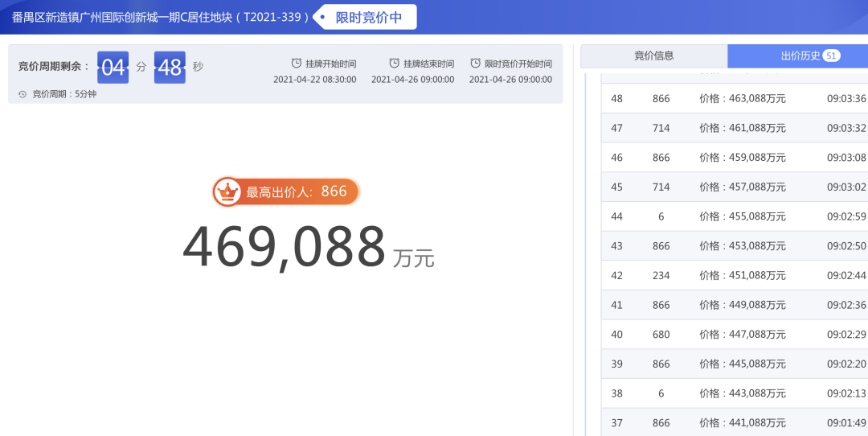Click bidder 6 in row 38

click(x=661, y=393)
